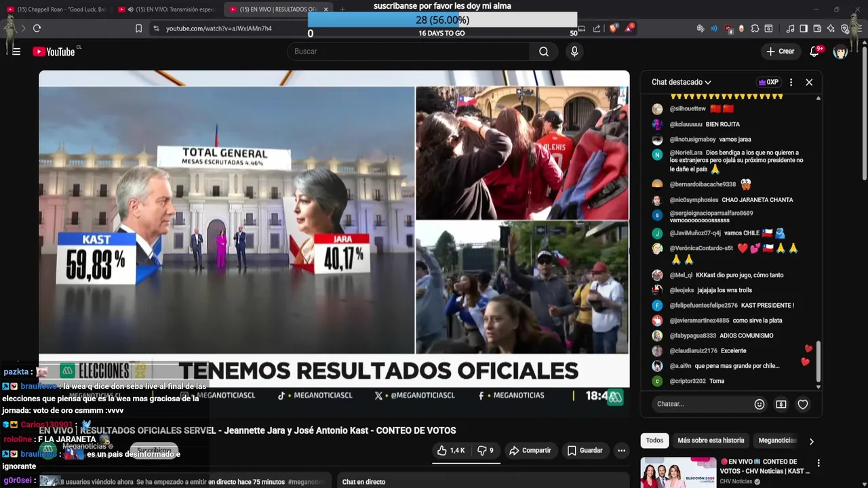Expand the Chat destacado dropdown
The height and width of the screenshot is (488, 868).
[682, 82]
